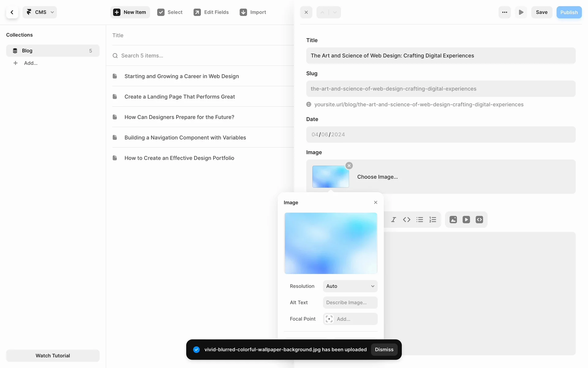
Task: Click the insert video icon in editor
Action: pyautogui.click(x=466, y=220)
